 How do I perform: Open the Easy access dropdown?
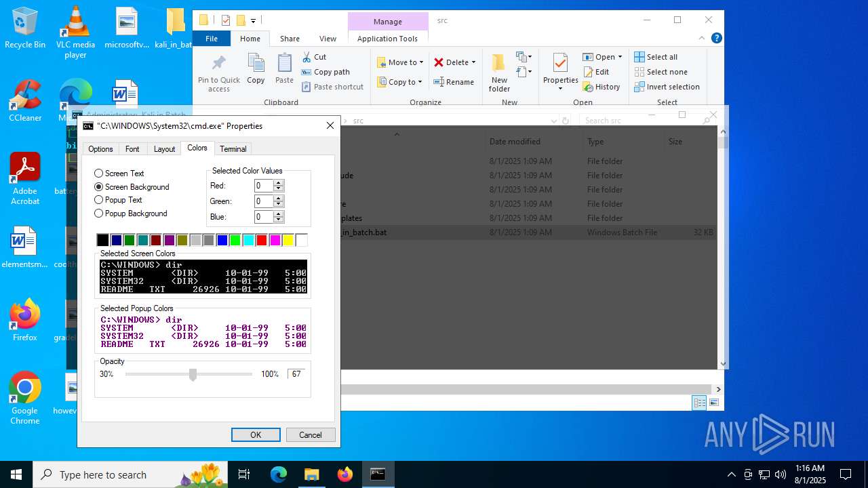click(524, 72)
